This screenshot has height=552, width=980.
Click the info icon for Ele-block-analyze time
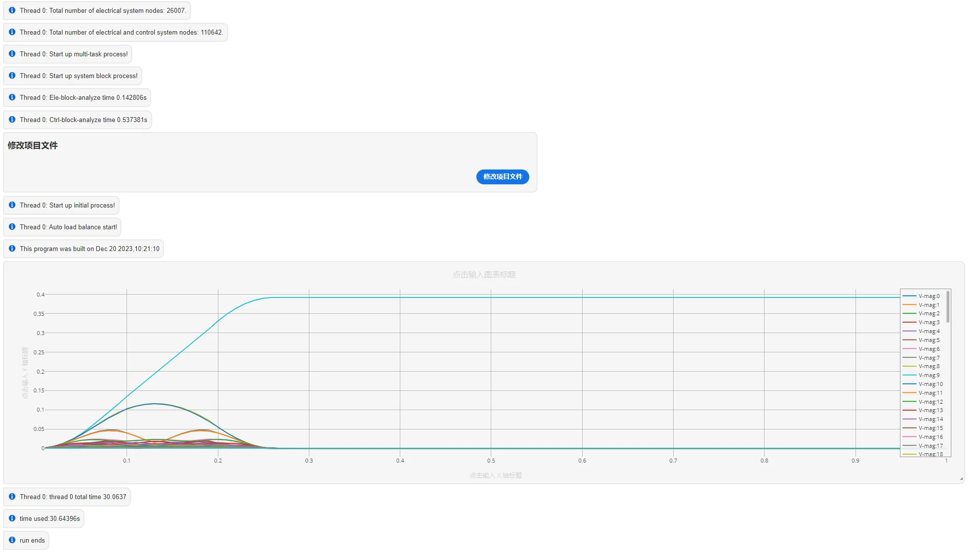pyautogui.click(x=13, y=98)
